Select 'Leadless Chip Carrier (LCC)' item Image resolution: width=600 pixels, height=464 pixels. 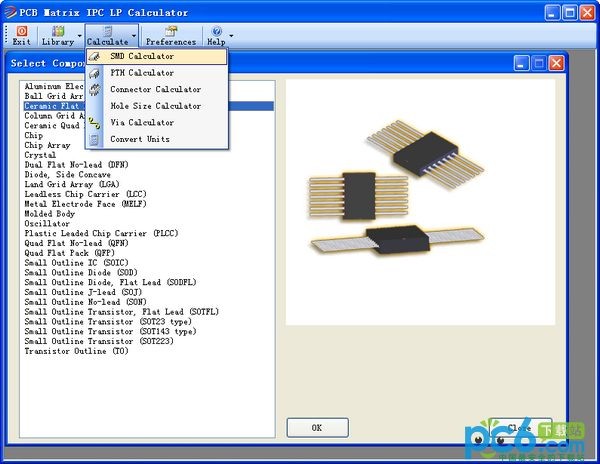tap(85, 194)
